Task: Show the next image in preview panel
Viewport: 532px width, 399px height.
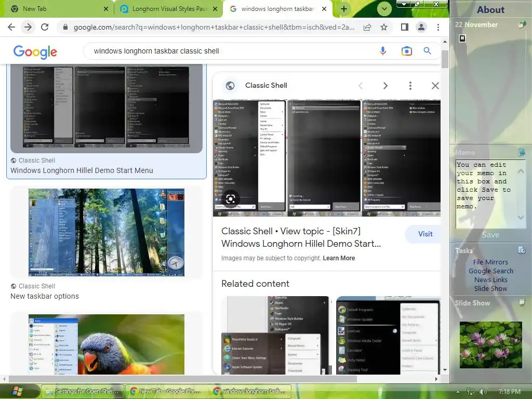Action: coord(385,86)
